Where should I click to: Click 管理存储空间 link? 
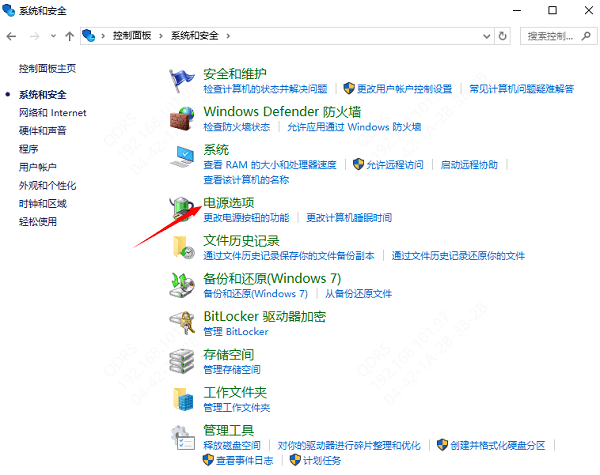232,369
